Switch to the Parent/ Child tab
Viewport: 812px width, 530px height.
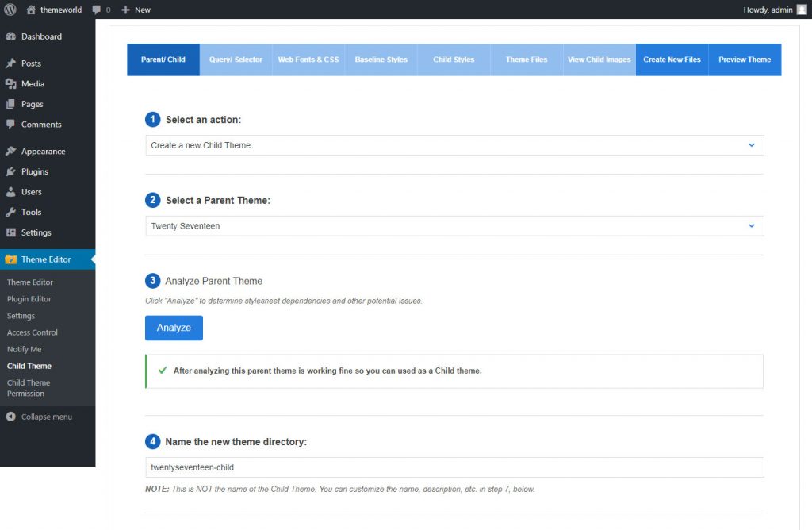(163, 60)
